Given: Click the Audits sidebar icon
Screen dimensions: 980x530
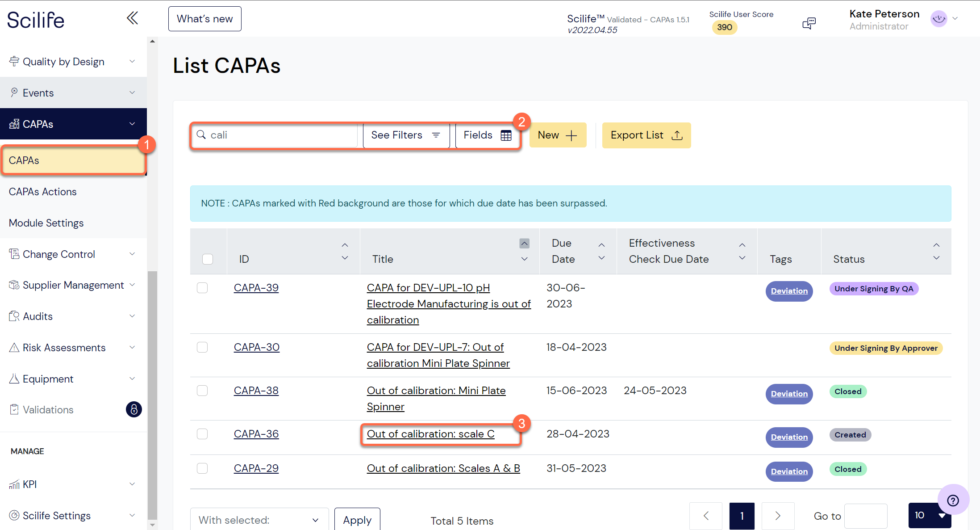Looking at the screenshot, I should [x=14, y=316].
